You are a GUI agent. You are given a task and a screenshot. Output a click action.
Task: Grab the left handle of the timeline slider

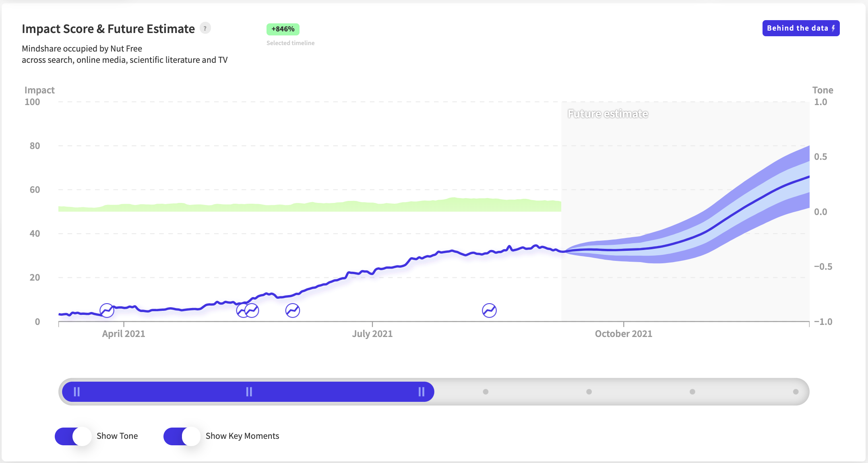[x=76, y=392]
